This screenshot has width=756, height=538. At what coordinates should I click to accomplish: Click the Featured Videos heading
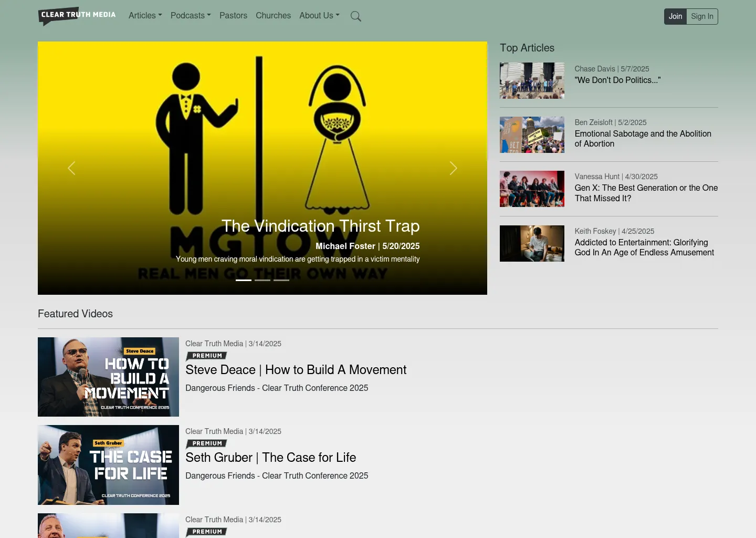(x=75, y=314)
